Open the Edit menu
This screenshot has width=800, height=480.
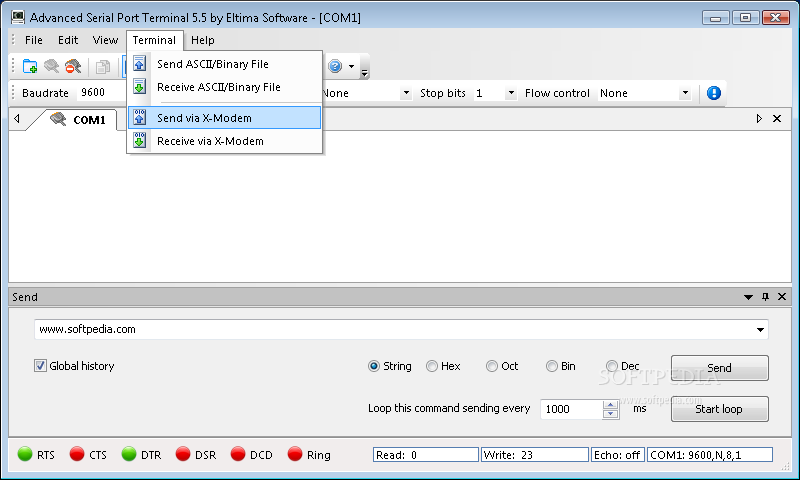(x=68, y=40)
